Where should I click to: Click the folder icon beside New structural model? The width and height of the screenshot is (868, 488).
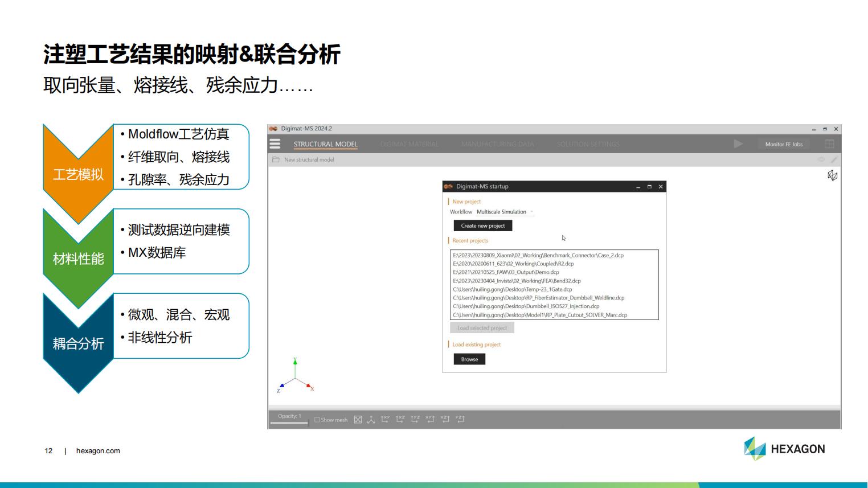pyautogui.click(x=276, y=159)
